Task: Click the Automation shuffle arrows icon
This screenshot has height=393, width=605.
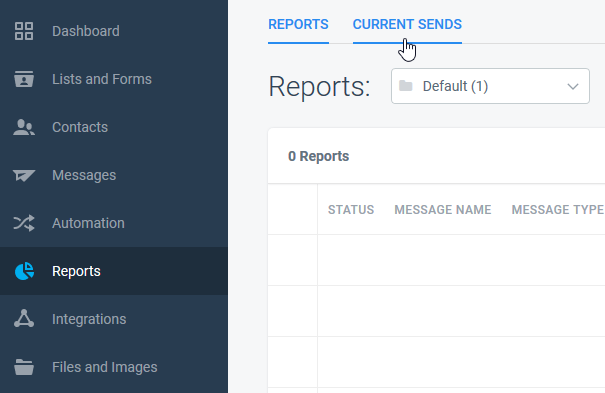Action: 24,223
